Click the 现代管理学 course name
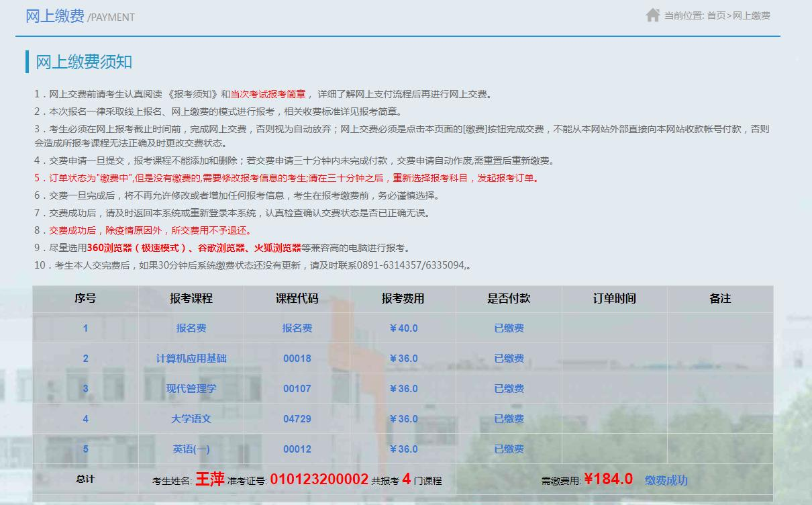Image resolution: width=812 pixels, height=505 pixels. click(x=191, y=389)
